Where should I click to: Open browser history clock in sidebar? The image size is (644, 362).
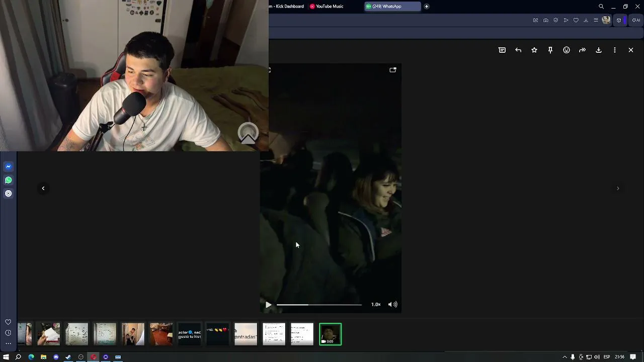click(x=8, y=333)
